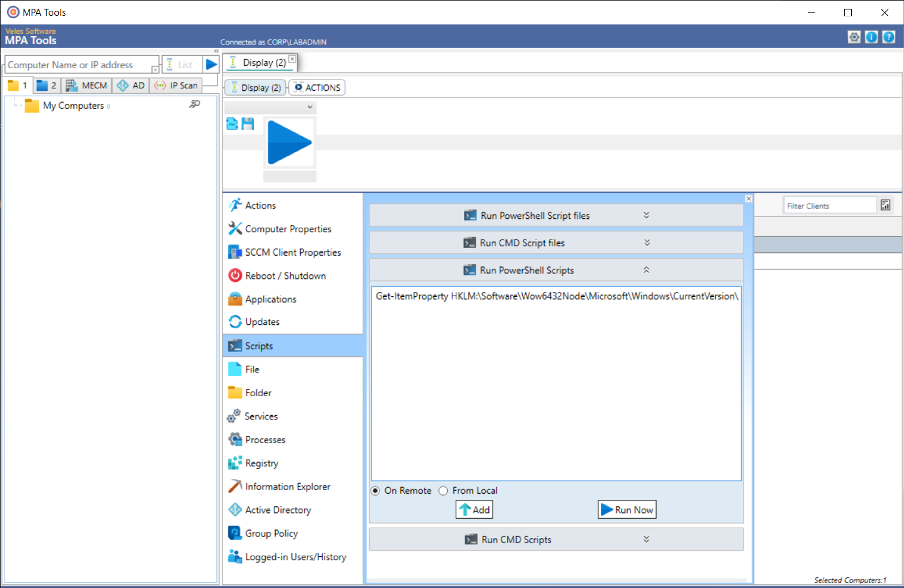
Task: Switch to the IP Scan tab
Action: click(176, 85)
